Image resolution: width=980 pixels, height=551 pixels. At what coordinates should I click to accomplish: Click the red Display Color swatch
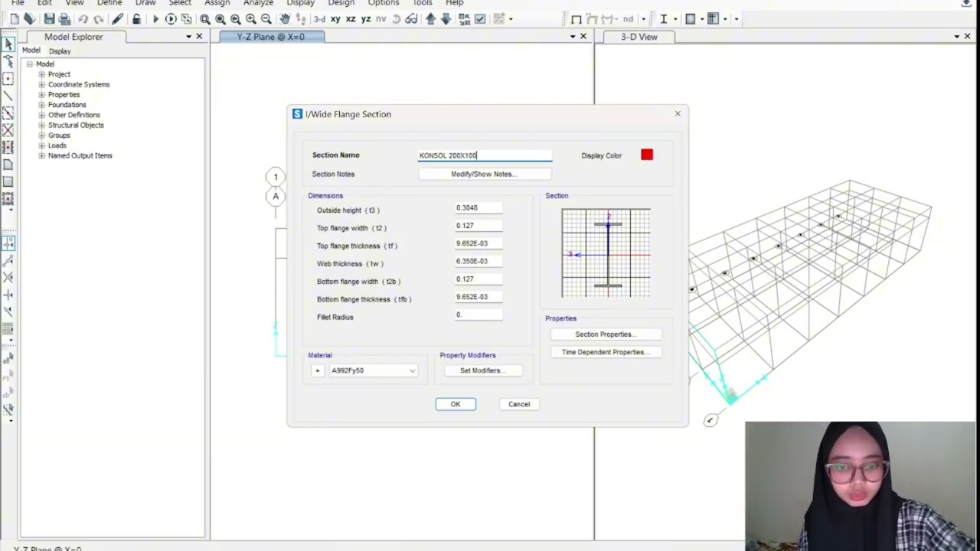tap(647, 155)
